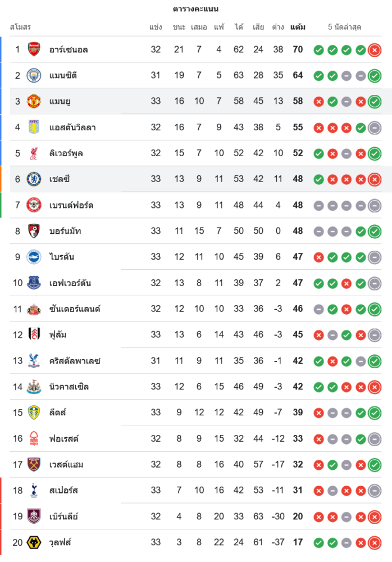Click the Liverpool crest icon
Screen dimensions: 392x562
pos(34,153)
